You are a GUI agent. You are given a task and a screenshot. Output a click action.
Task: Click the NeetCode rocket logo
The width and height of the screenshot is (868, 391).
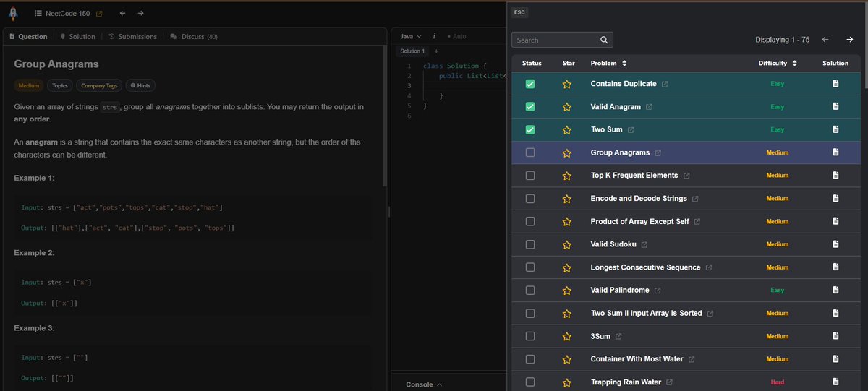[13, 13]
